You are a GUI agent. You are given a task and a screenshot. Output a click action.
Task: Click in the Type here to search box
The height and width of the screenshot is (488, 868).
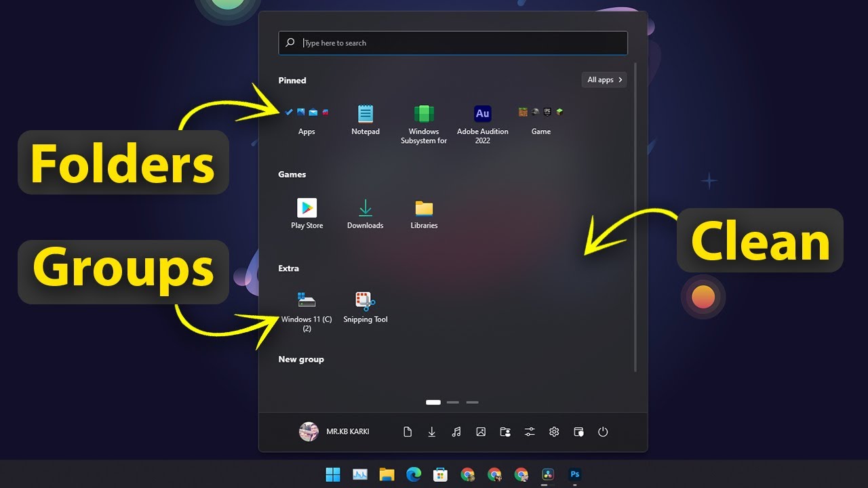point(453,43)
